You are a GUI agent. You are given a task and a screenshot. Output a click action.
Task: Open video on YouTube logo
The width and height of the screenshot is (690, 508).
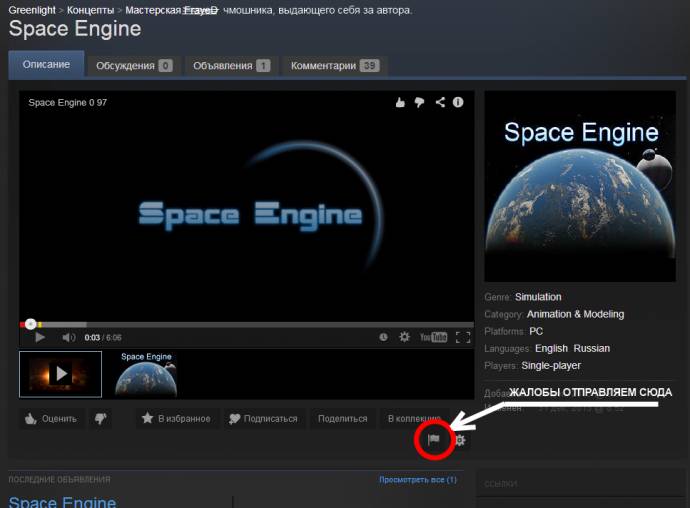433,337
